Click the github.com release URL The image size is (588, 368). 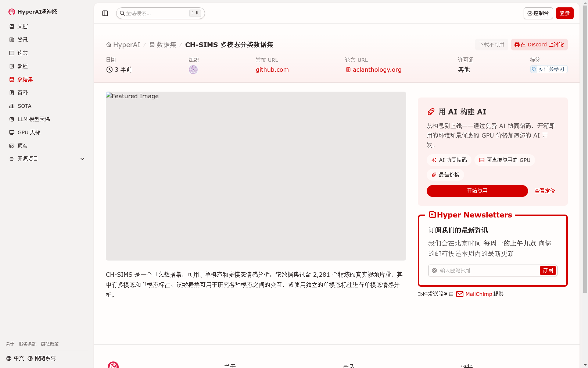272,70
